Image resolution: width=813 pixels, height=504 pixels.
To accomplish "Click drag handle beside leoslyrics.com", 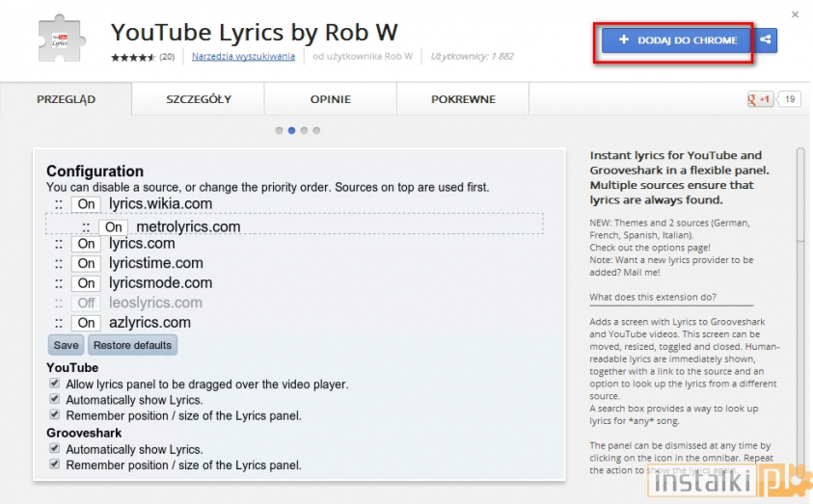I will pos(59,303).
